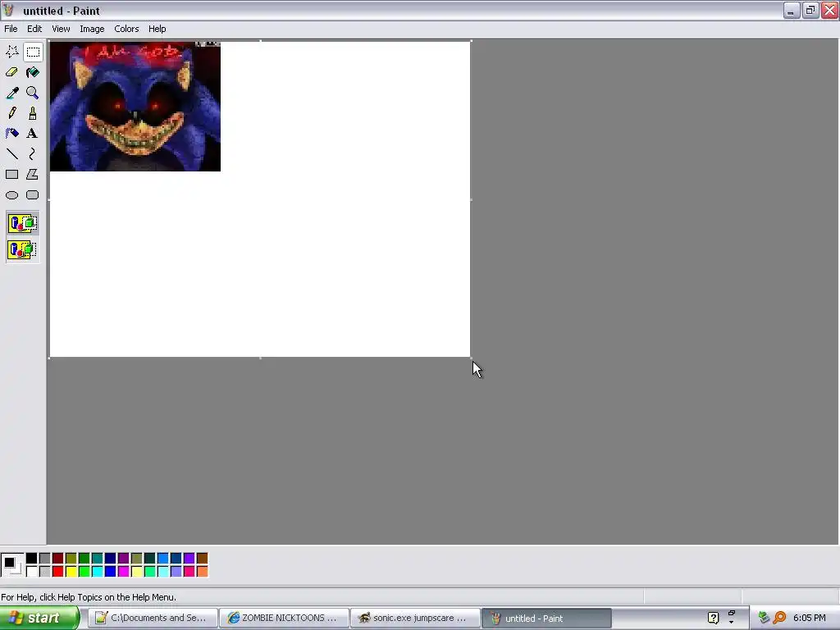Switch to sonic.exe jumpscare taskbar window
Viewport: 840px width, 630px height.
point(415,619)
